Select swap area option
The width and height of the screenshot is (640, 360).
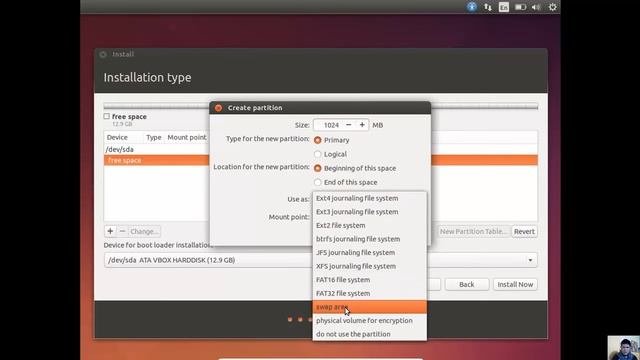point(369,307)
